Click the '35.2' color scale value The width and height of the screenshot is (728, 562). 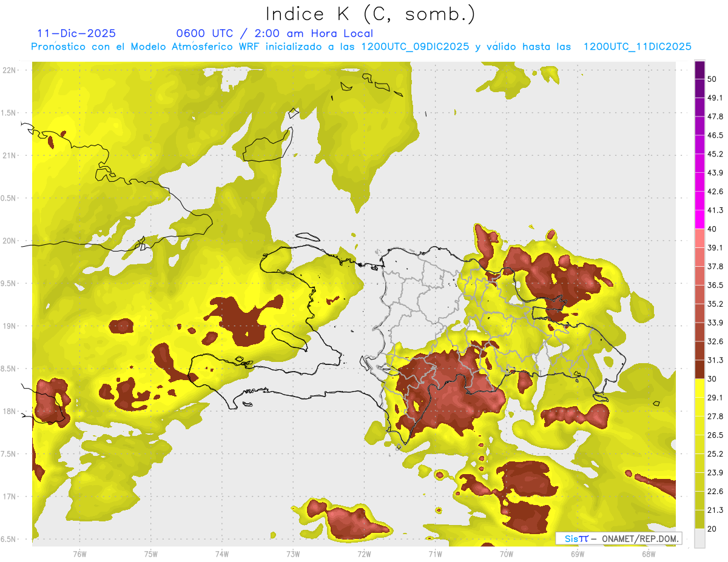pyautogui.click(x=715, y=304)
